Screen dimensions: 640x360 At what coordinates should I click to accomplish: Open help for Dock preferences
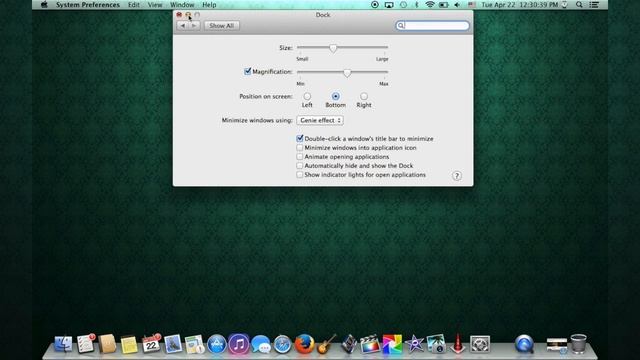click(457, 176)
